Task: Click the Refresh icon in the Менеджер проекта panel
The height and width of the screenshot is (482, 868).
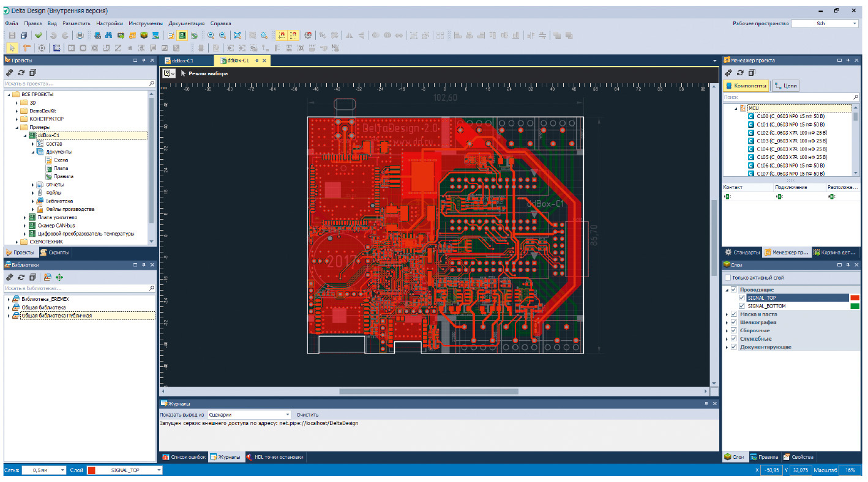Action: 740,72
